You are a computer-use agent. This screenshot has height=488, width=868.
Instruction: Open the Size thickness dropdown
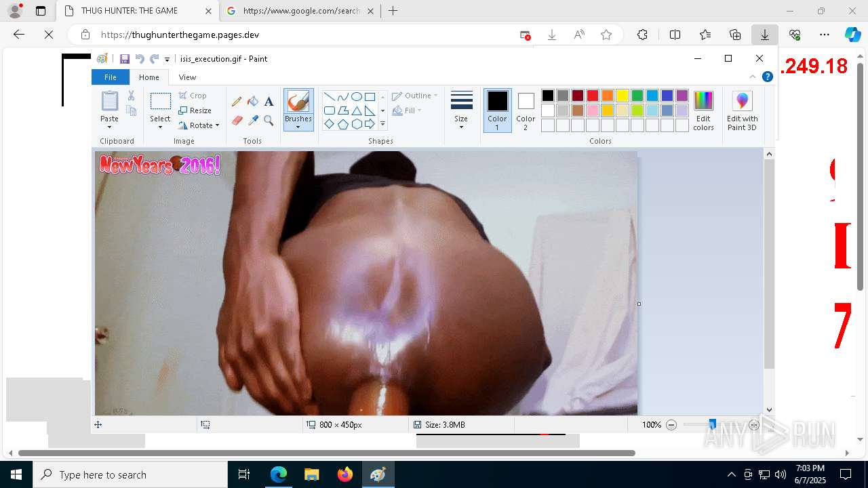[x=461, y=110]
